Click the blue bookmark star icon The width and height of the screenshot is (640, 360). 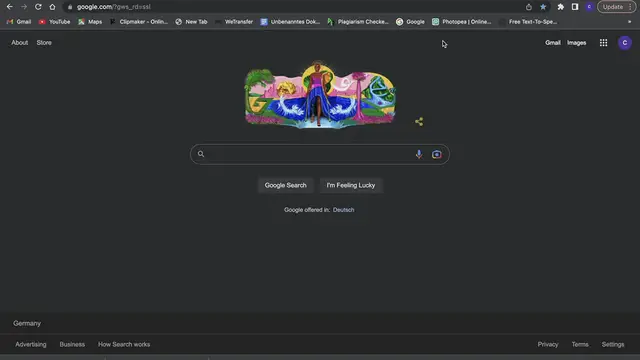(543, 7)
